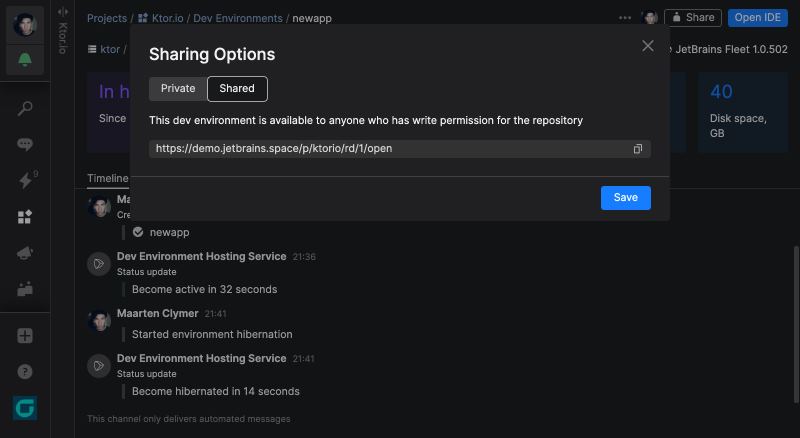The width and height of the screenshot is (800, 438).
Task: Close the Sharing Options dialog
Action: coord(648,46)
